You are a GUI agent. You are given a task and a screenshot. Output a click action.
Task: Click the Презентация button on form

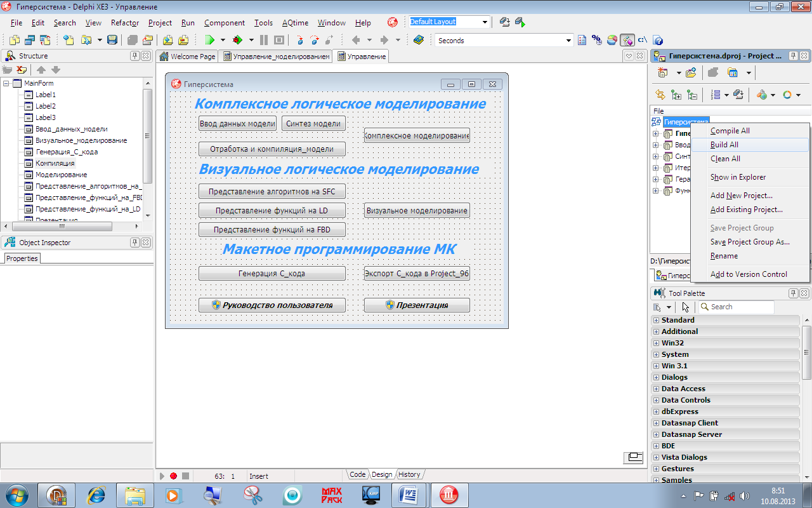click(417, 305)
